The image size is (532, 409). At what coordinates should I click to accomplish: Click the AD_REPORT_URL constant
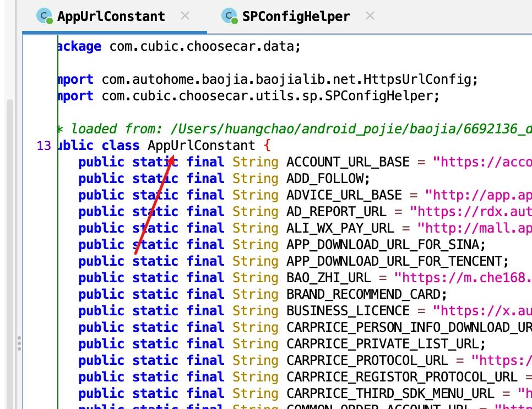tap(336, 212)
